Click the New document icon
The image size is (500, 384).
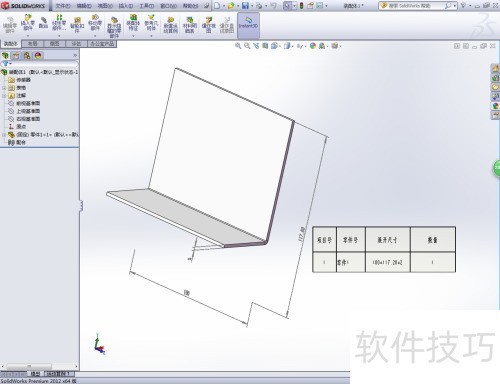point(217,6)
